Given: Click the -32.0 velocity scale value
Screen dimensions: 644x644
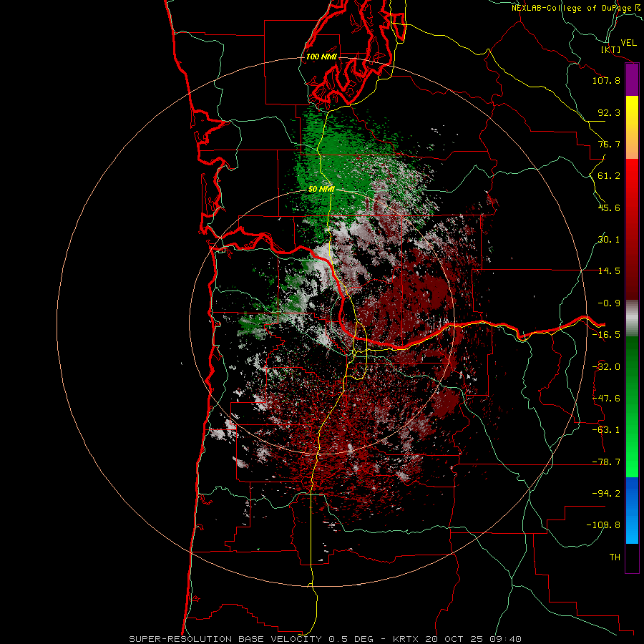Looking at the screenshot, I should [x=606, y=367].
